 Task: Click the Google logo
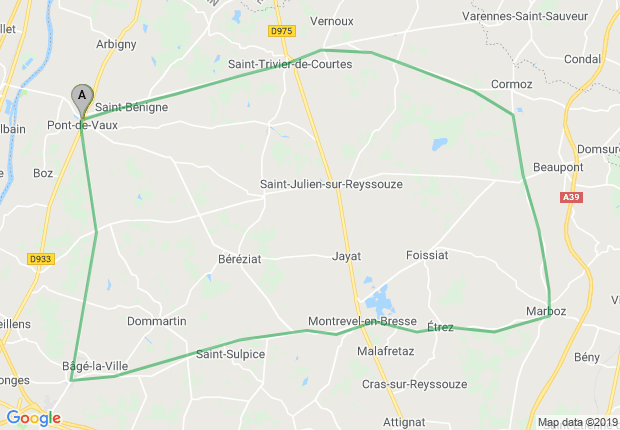34,419
